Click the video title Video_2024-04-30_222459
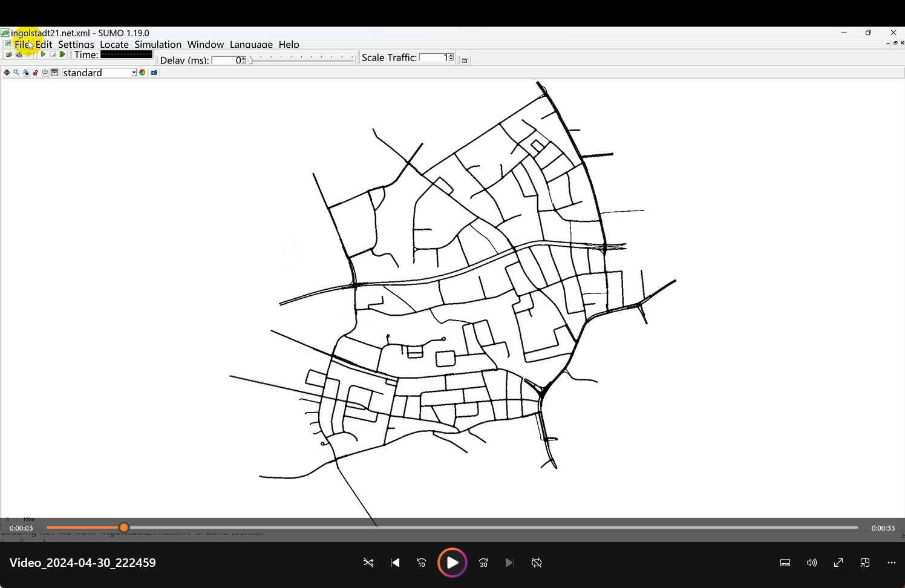The width and height of the screenshot is (905, 588). (x=83, y=563)
